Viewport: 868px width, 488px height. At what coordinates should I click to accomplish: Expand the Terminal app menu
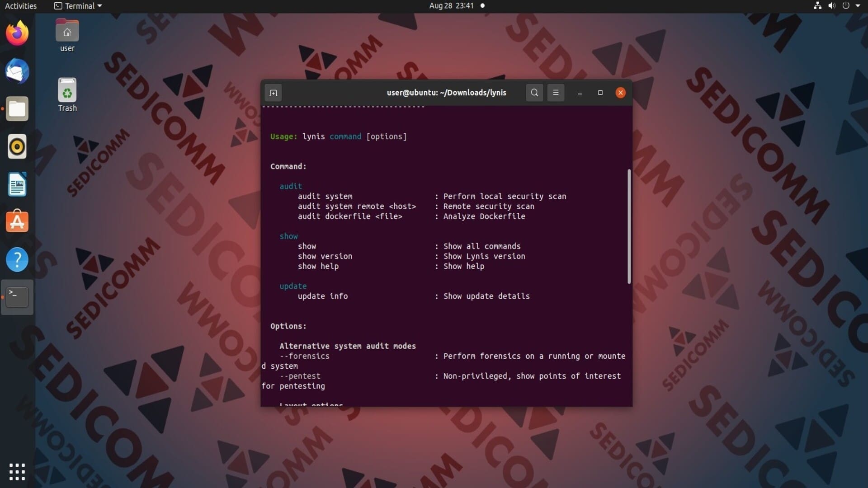[x=78, y=6]
